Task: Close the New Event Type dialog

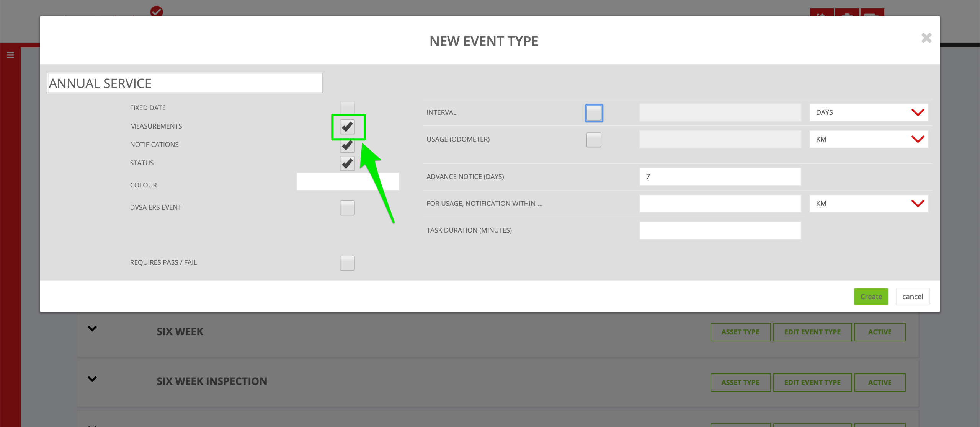Action: (926, 38)
